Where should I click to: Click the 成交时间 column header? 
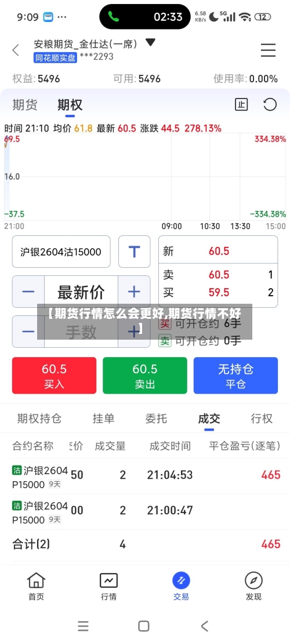(169, 446)
